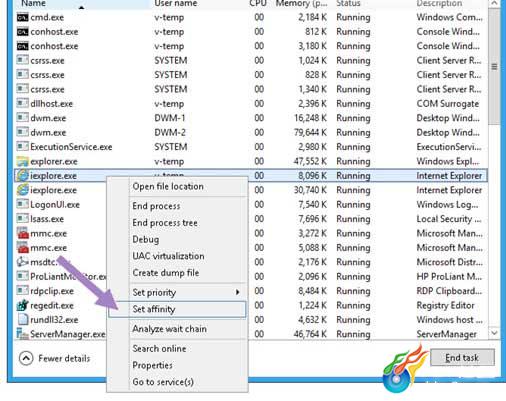Screen dimensions: 506x401
Task: Click Internet Explorer icon of highlighted iexplore.exe
Action: [22, 175]
